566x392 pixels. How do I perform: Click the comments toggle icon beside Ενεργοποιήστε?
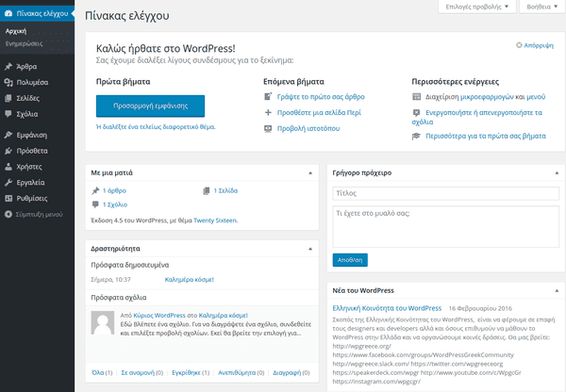[x=417, y=113]
